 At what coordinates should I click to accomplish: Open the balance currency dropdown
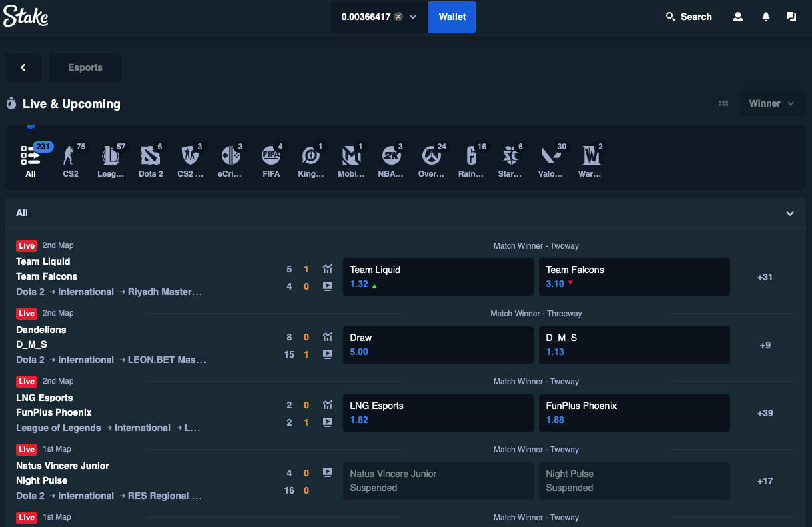[413, 17]
